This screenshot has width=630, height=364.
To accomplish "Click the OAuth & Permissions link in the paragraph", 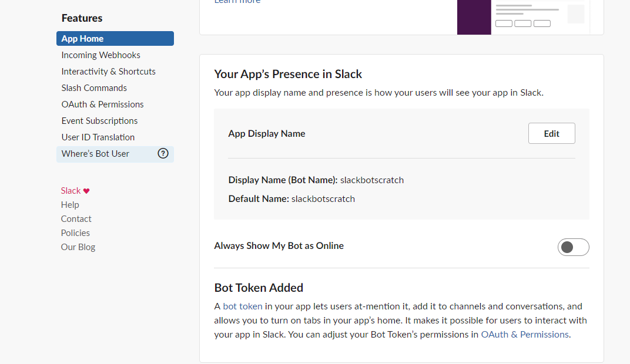I will click(x=524, y=334).
